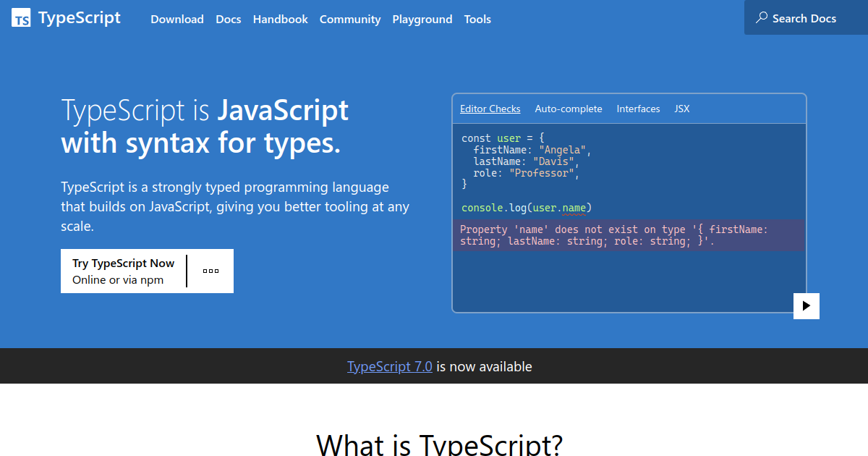Click the headline "with syntax for types."
This screenshot has height=456, width=868.
(200, 143)
